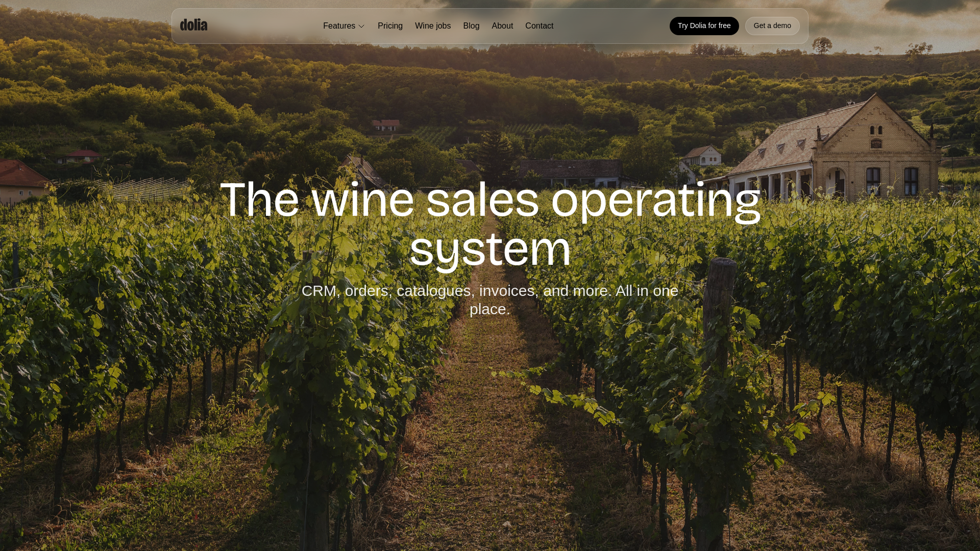
Task: Go to the Pricing page
Action: pos(390,26)
